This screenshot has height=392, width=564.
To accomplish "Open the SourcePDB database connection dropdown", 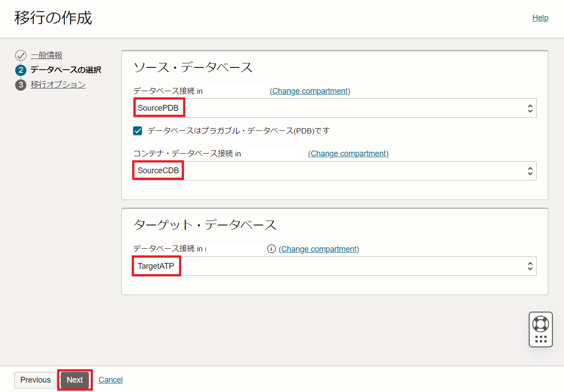I will point(335,108).
